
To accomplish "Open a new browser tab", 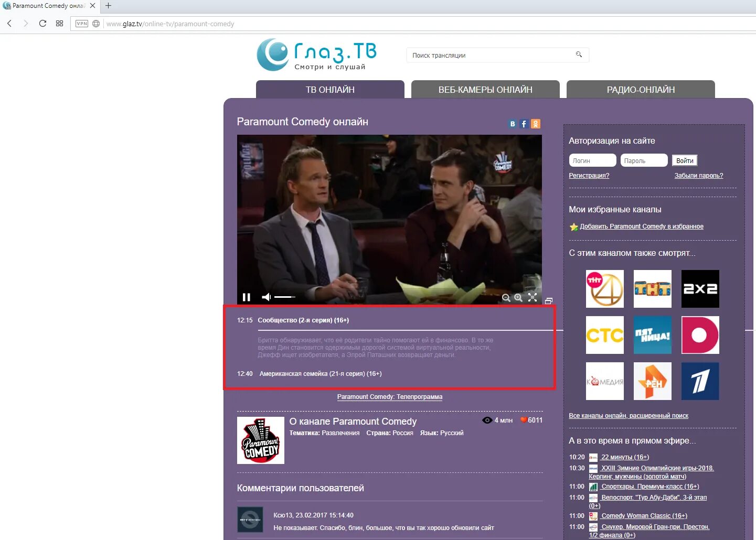I will click(x=108, y=6).
